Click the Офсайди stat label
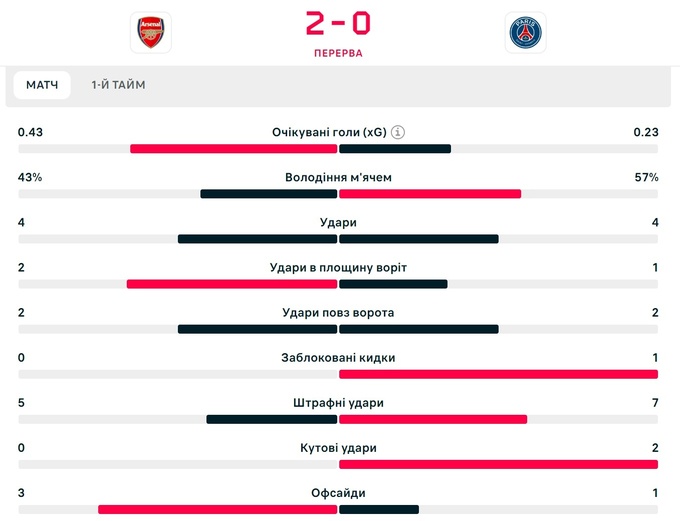 point(338,492)
